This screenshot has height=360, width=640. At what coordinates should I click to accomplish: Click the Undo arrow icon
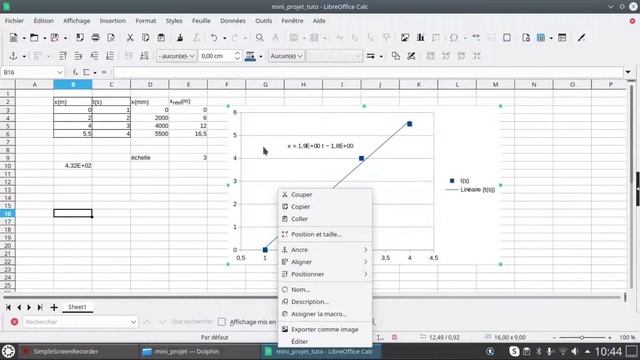(x=214, y=38)
